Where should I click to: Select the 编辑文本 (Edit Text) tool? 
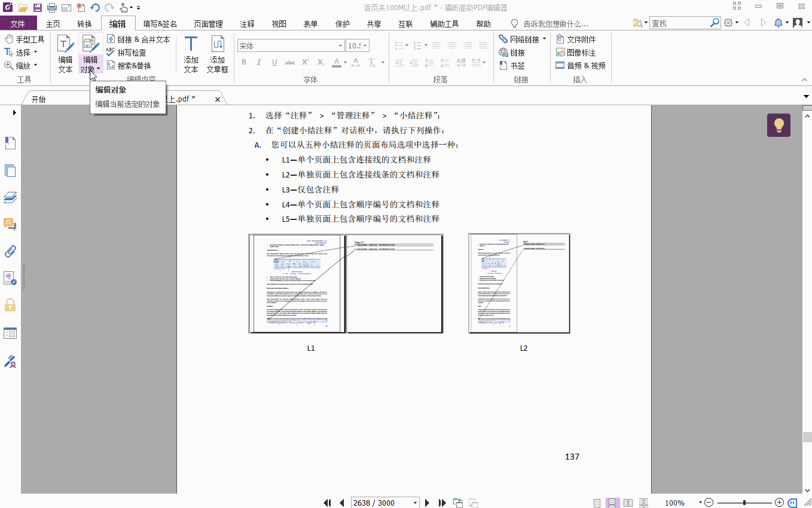(x=65, y=54)
